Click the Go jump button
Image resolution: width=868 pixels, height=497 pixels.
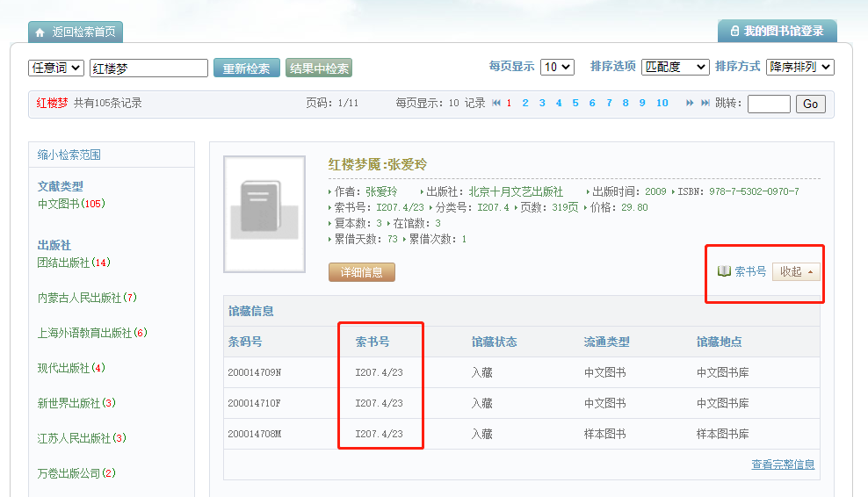point(810,104)
